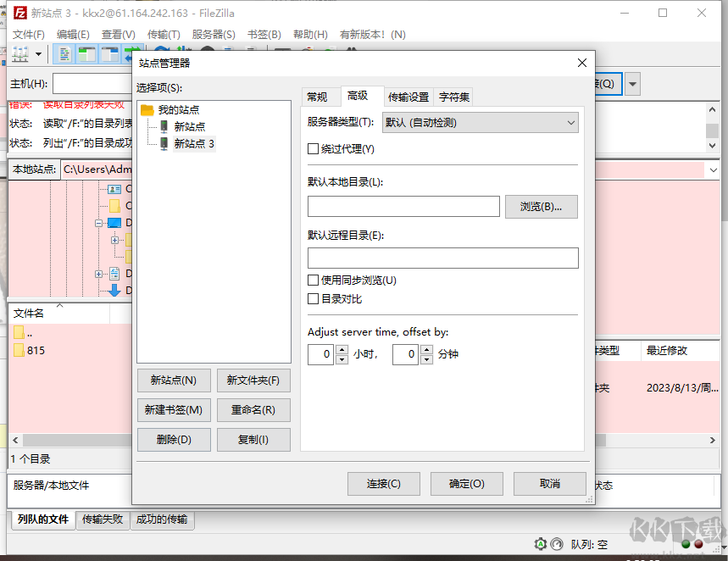Image resolution: width=728 pixels, height=561 pixels.
Task: Click the 我的站点 folder icon
Action: click(147, 110)
